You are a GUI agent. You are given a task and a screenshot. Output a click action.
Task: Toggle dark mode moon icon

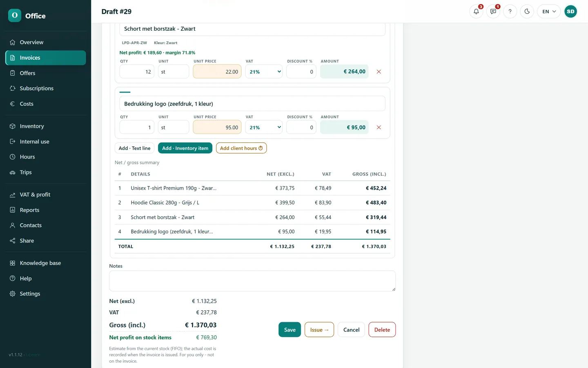[x=527, y=11]
